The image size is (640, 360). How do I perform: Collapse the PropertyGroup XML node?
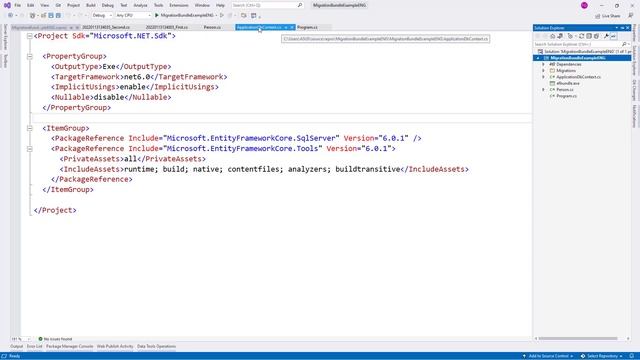pyautogui.click(x=29, y=56)
